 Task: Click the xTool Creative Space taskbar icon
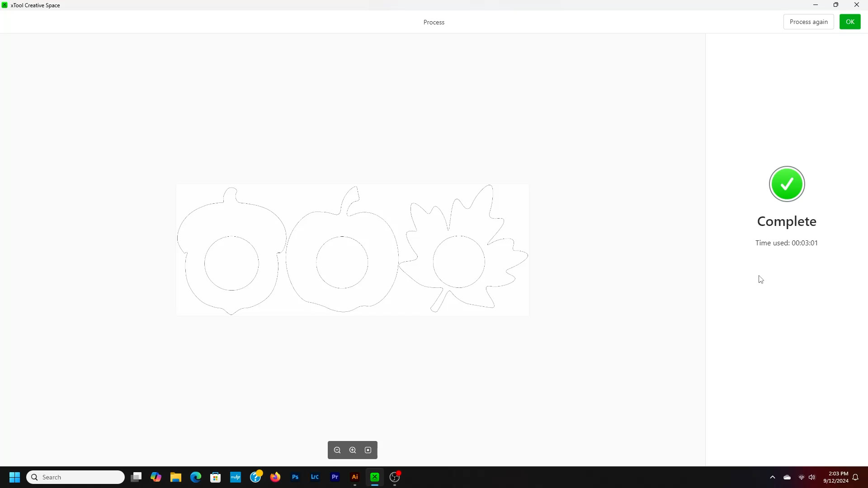click(x=375, y=477)
